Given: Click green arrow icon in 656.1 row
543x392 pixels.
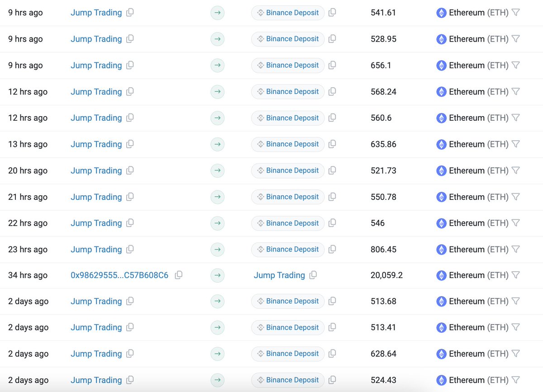Looking at the screenshot, I should (x=218, y=65).
